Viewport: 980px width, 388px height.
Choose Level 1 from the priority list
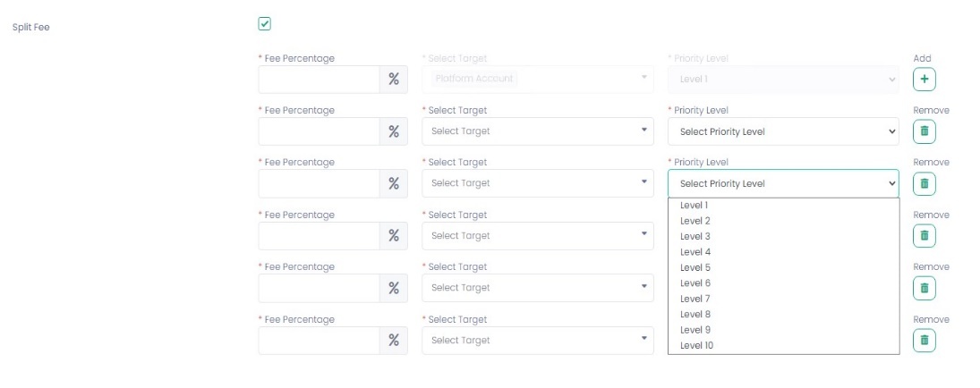pyautogui.click(x=695, y=206)
